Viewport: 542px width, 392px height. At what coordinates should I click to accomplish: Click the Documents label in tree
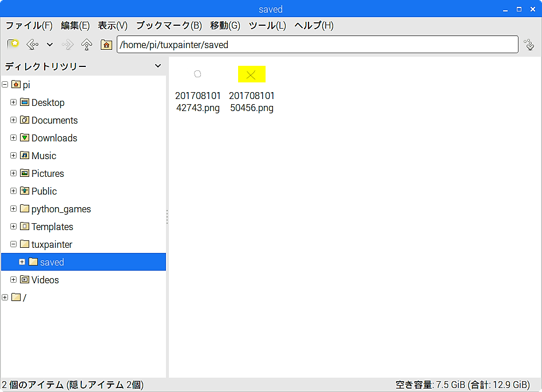[54, 120]
